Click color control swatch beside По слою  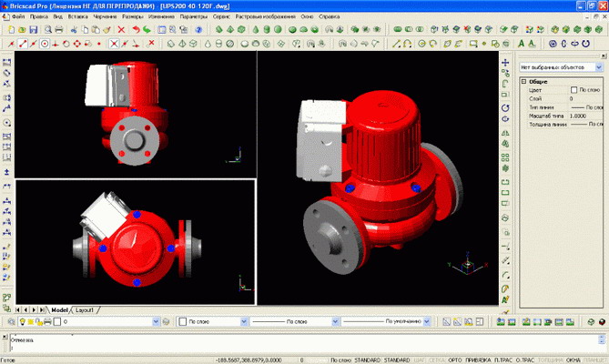[x=183, y=322]
